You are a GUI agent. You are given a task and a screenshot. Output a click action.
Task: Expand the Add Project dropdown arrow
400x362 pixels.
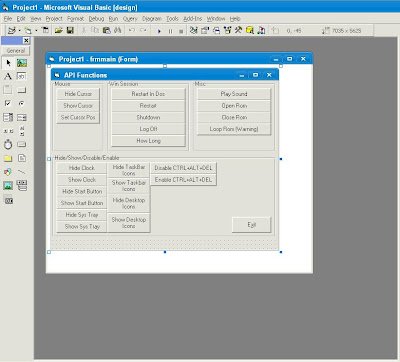(19, 31)
